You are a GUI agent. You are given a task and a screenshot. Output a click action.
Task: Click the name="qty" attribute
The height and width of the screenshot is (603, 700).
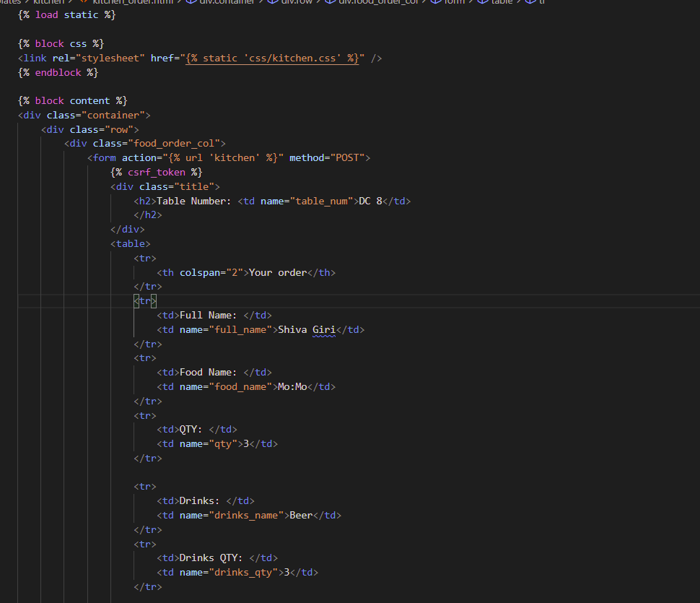[x=209, y=444]
